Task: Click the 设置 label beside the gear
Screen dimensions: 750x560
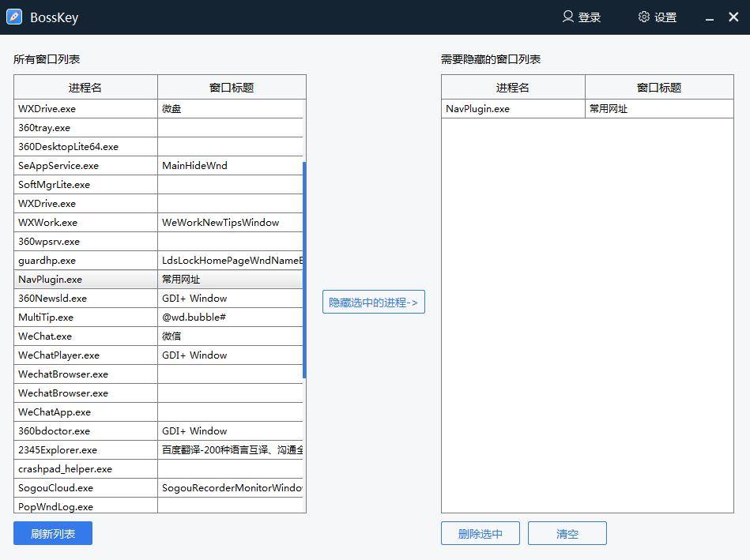Action: [664, 17]
